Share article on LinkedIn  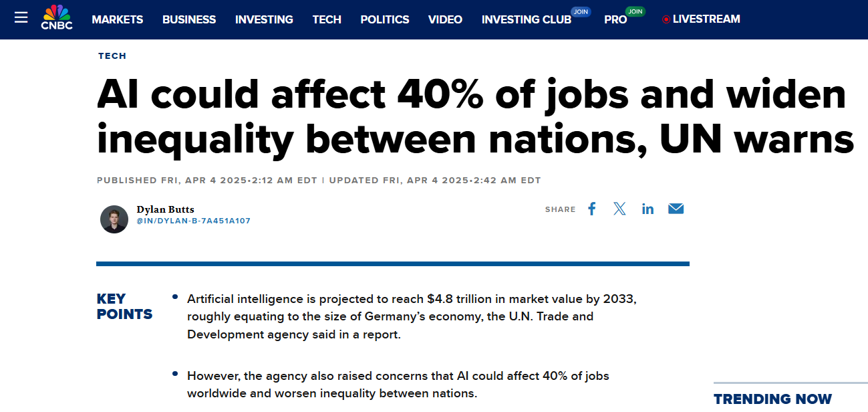[x=647, y=209]
